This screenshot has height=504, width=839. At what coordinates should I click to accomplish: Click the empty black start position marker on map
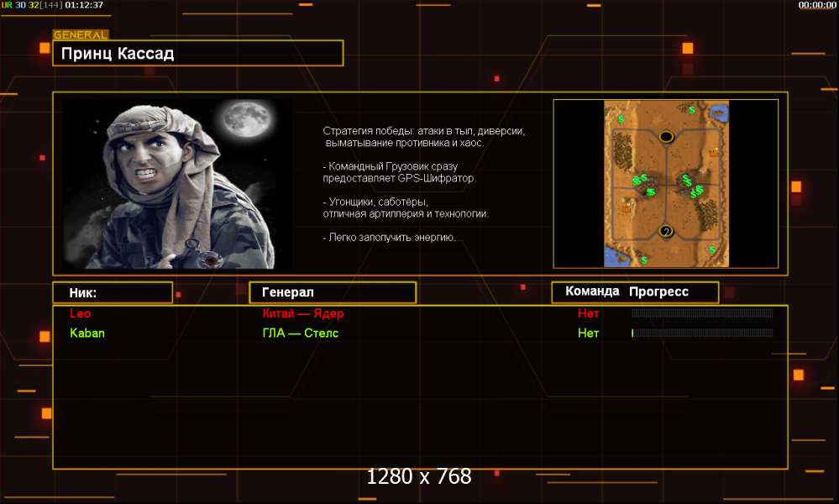point(666,137)
